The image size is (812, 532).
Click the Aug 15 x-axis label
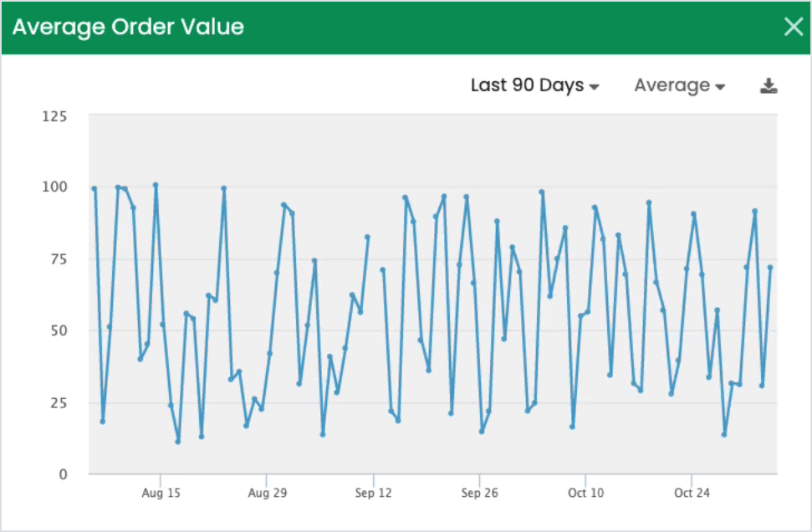click(x=161, y=493)
